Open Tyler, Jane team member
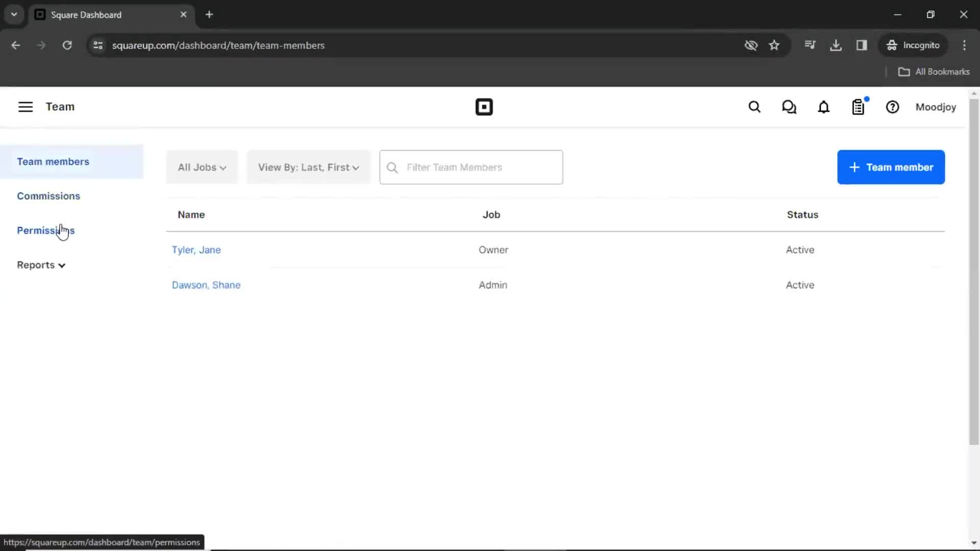This screenshot has height=551, width=980. [196, 250]
